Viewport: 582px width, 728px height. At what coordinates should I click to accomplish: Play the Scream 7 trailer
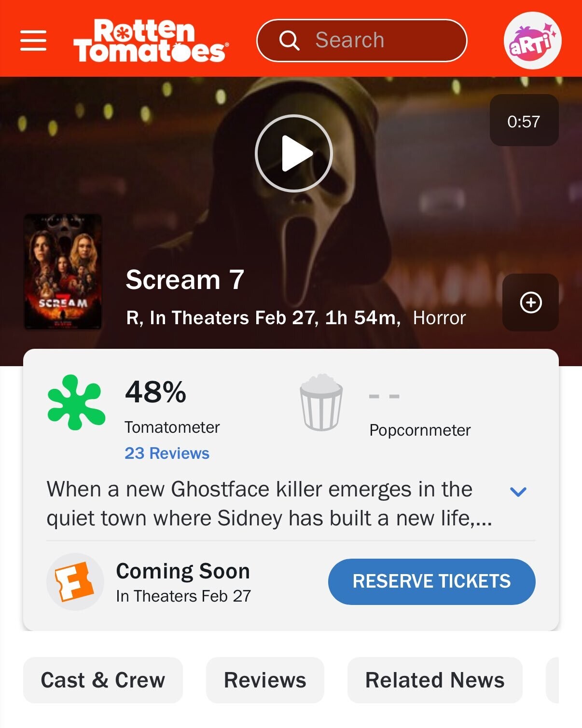[x=294, y=153]
